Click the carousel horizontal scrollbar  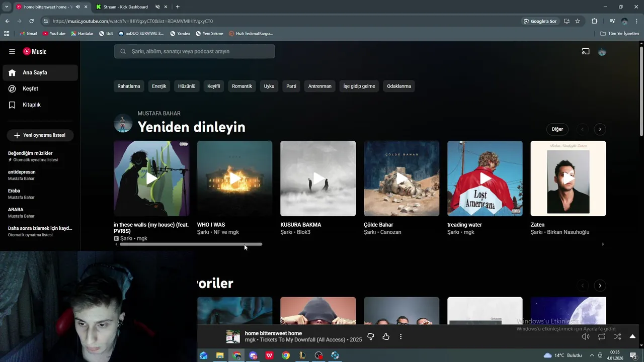191,244
